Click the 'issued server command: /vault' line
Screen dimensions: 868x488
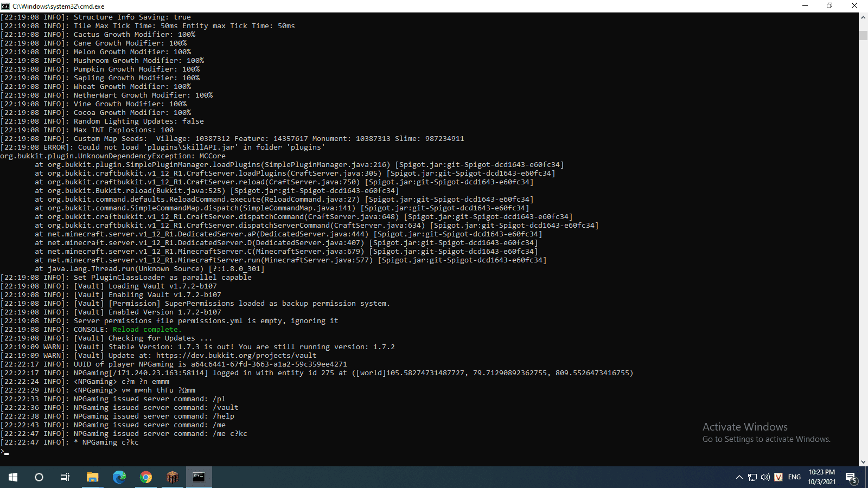point(119,408)
